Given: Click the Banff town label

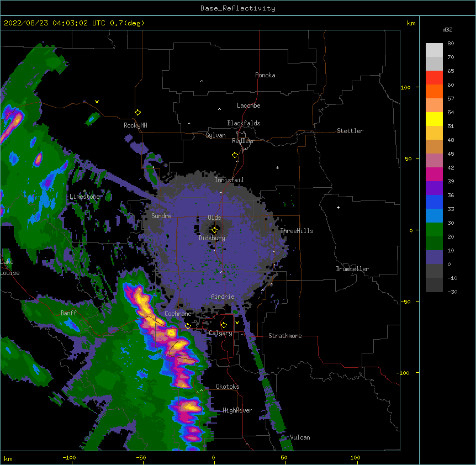Looking at the screenshot, I should pos(68,313).
